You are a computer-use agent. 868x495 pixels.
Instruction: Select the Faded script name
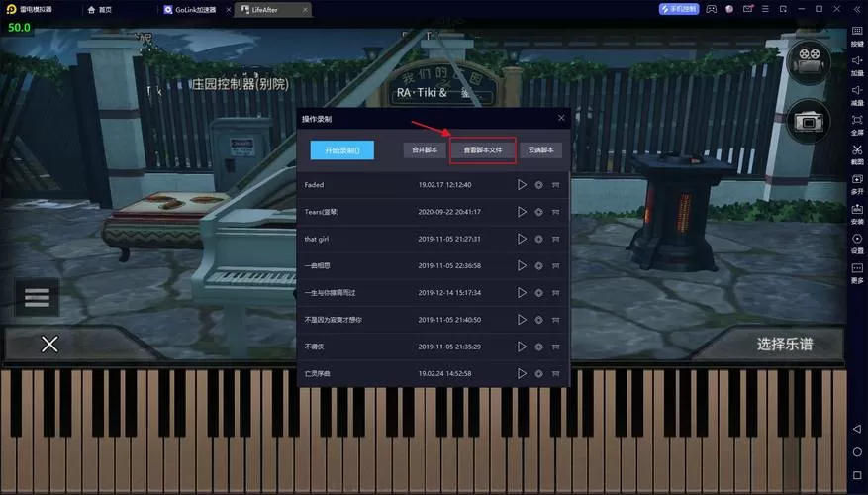(x=314, y=185)
